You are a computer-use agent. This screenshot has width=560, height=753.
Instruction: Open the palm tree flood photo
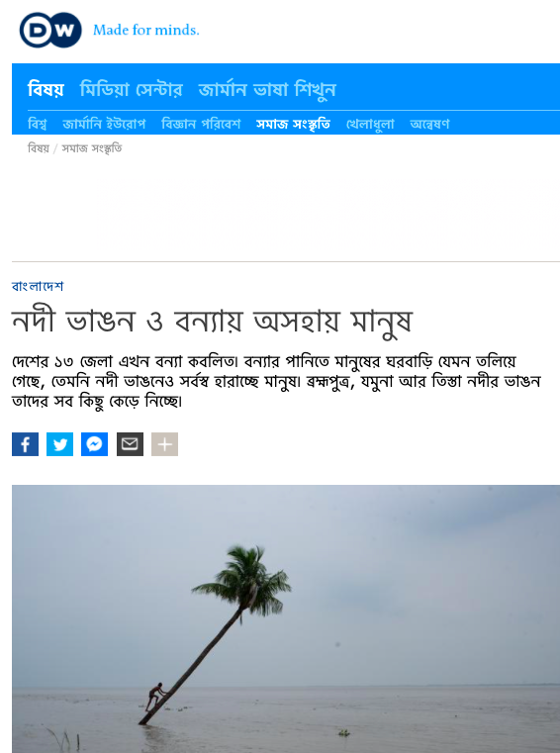point(286,619)
